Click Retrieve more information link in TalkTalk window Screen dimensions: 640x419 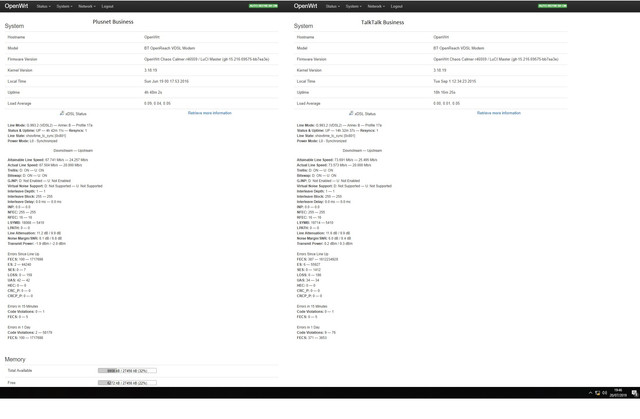coord(499,113)
